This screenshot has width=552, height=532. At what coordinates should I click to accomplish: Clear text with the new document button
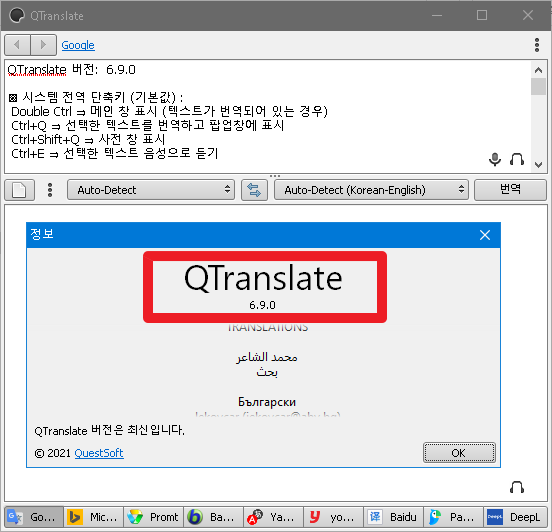pyautogui.click(x=19, y=190)
